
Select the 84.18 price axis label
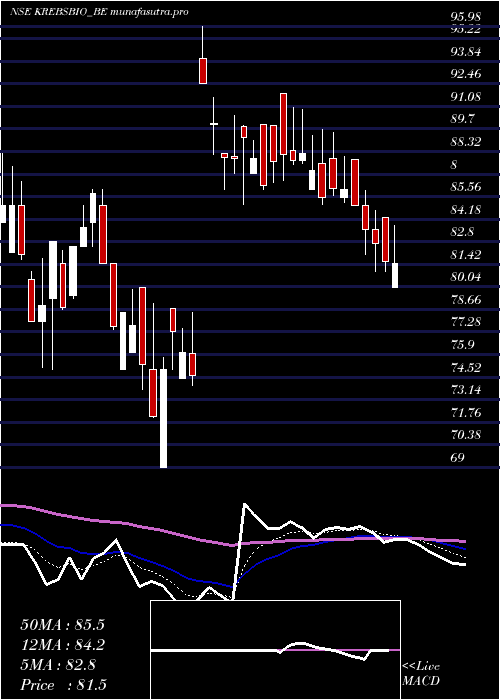[x=466, y=209]
